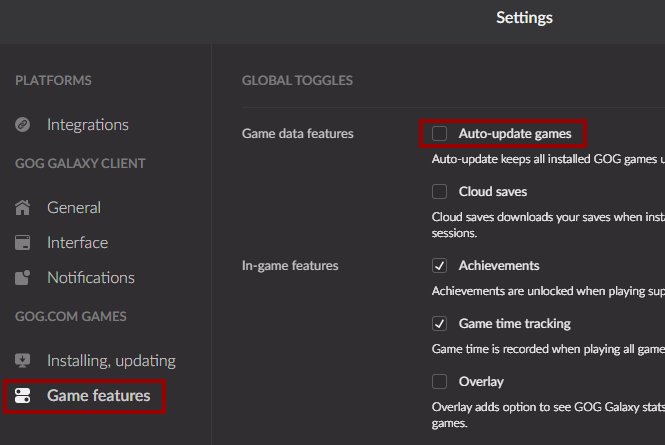Enable the Cloud saves checkbox
Image resolution: width=665 pixels, height=445 pixels.
[x=439, y=191]
